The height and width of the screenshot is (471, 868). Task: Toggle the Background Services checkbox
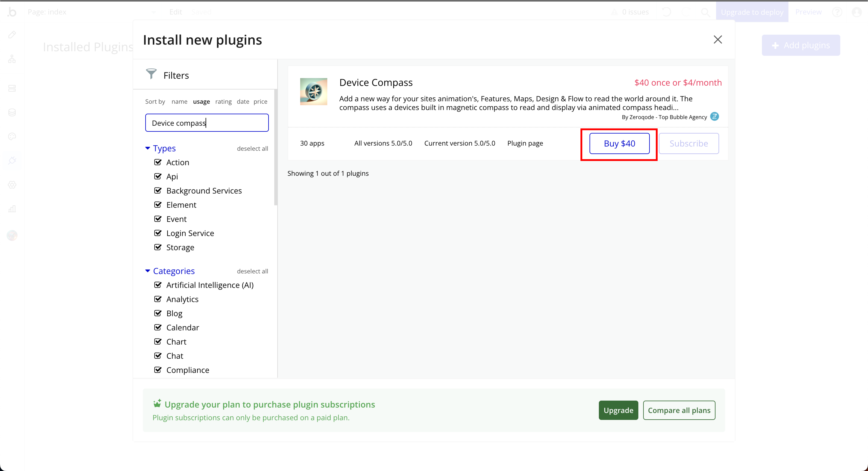(158, 190)
